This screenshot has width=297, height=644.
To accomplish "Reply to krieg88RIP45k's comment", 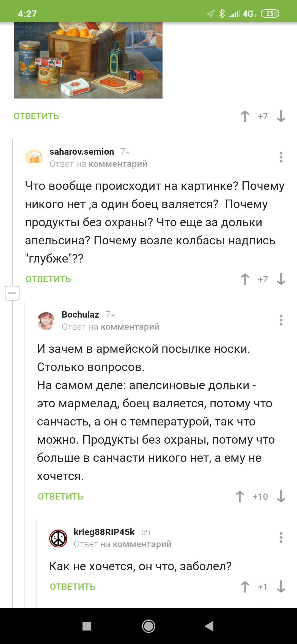I will [x=73, y=587].
